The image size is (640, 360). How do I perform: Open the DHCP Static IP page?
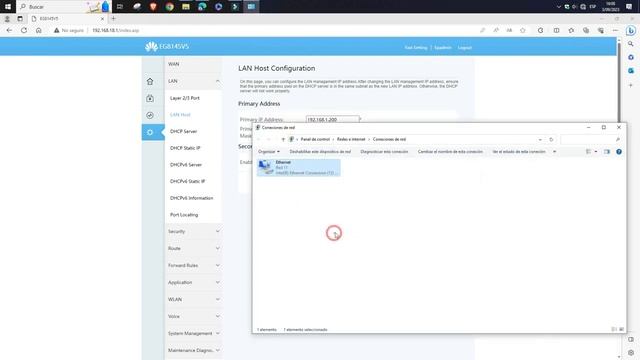point(185,148)
